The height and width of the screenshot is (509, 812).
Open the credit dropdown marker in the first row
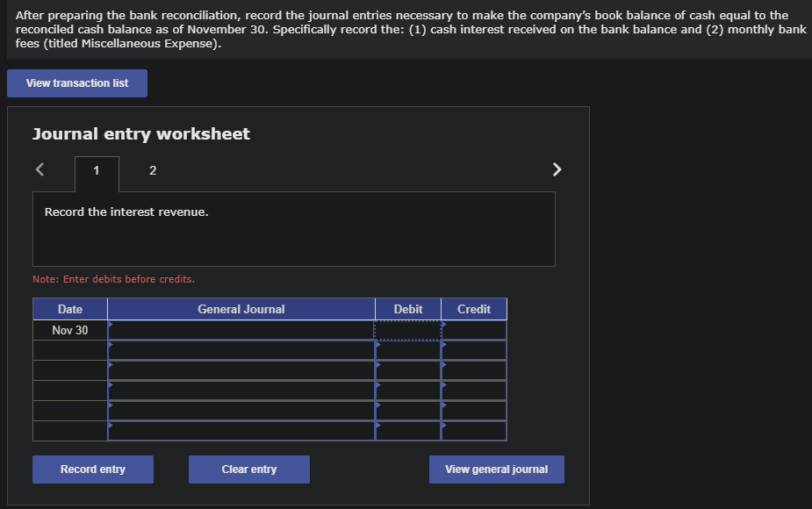tap(444, 326)
